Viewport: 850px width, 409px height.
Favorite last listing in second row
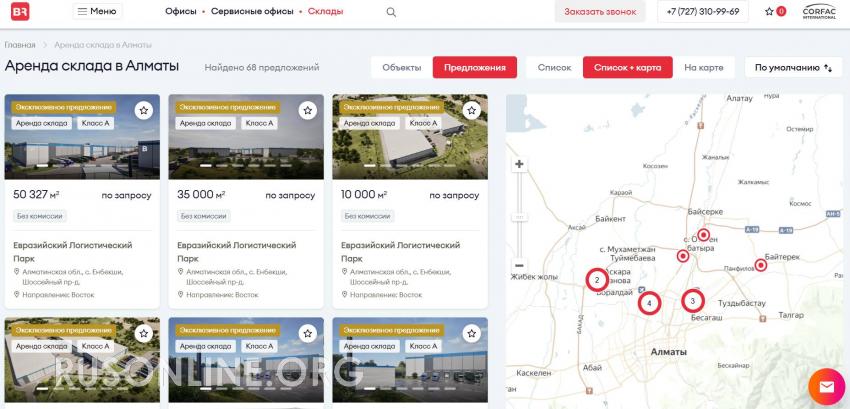pos(472,334)
